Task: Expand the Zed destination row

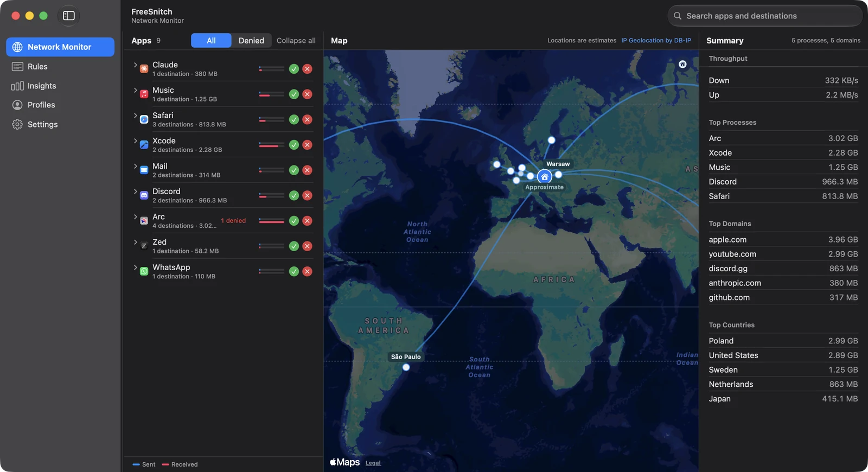Action: (135, 242)
